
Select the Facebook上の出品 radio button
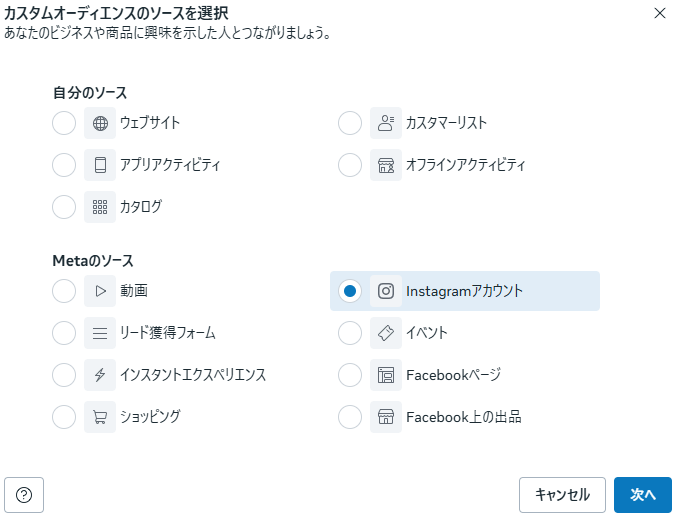coord(350,417)
